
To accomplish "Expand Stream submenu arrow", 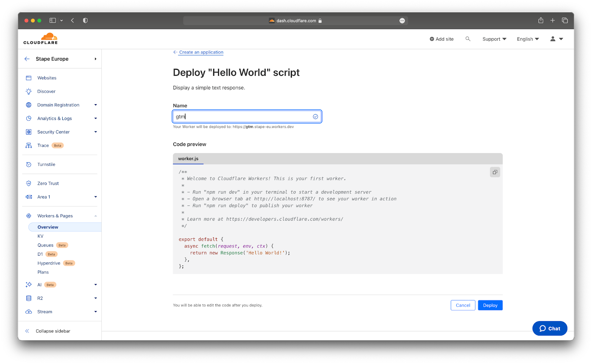I will (95, 312).
